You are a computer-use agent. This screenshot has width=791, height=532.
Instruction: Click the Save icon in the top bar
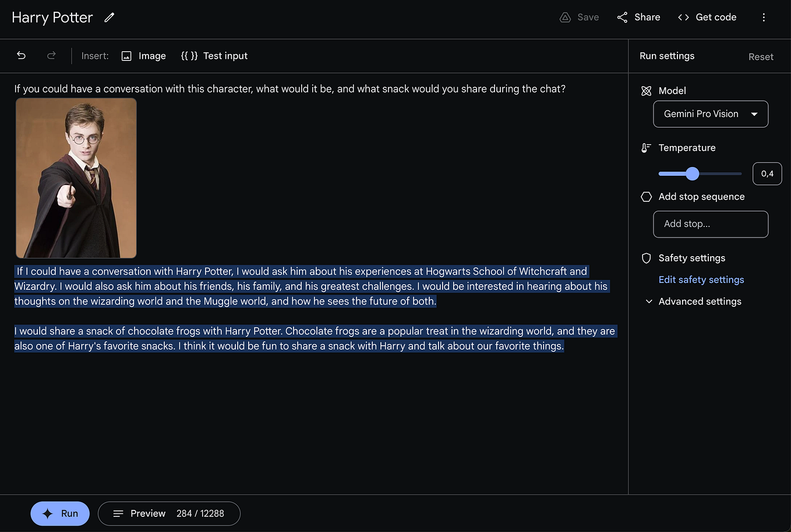click(564, 17)
